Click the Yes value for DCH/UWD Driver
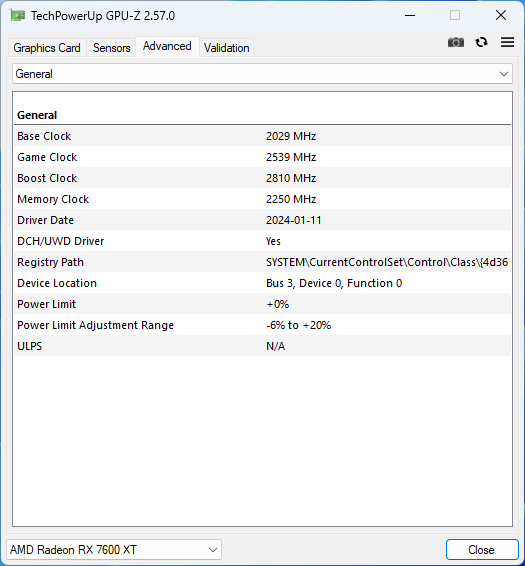Image resolution: width=525 pixels, height=566 pixels. click(x=273, y=241)
